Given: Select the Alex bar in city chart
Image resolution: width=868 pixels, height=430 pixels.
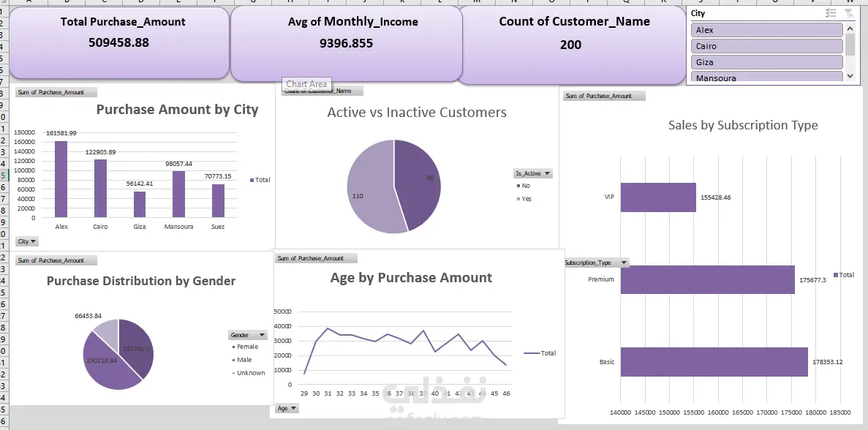Looking at the screenshot, I should coord(61,179).
